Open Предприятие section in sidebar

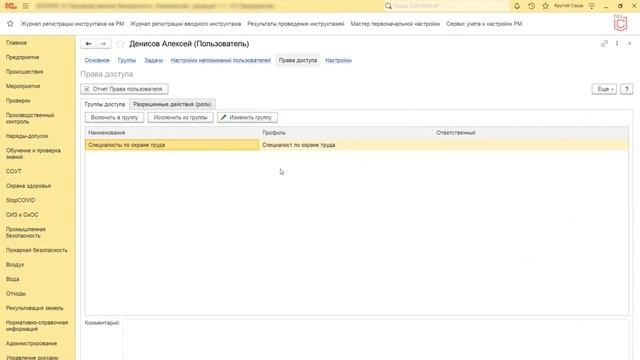(x=22, y=57)
